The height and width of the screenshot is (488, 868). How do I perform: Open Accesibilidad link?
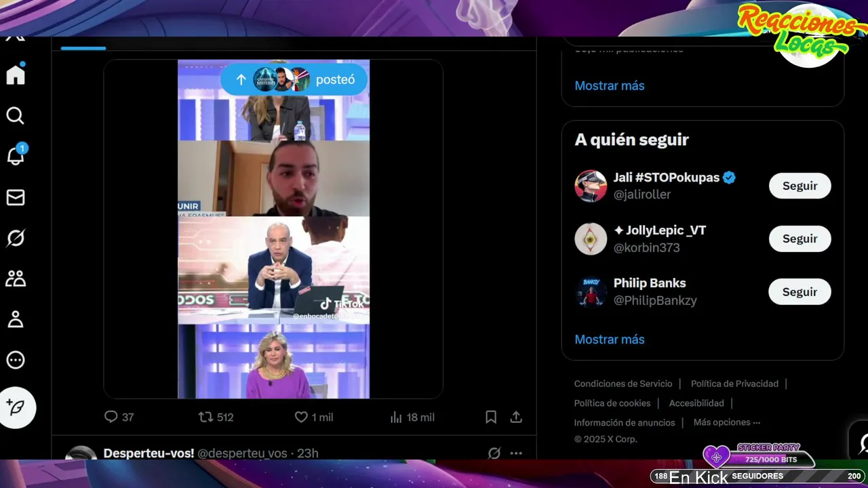point(696,403)
